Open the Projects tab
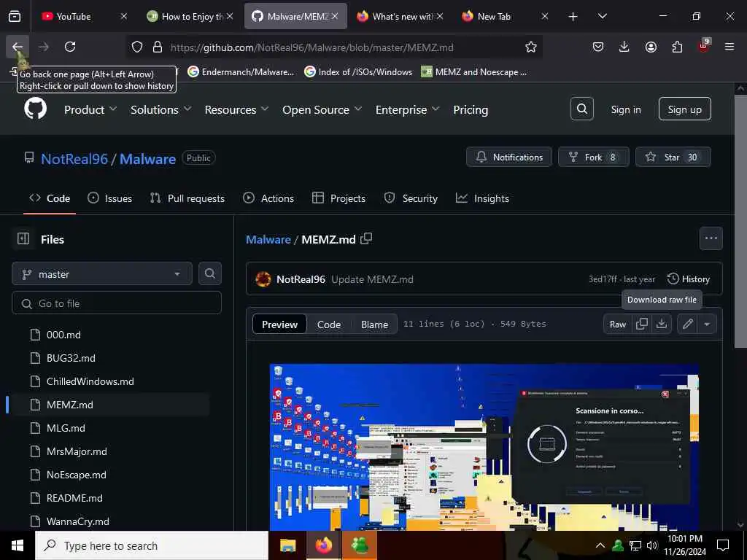Viewport: 747px width, 560px height. coord(338,198)
